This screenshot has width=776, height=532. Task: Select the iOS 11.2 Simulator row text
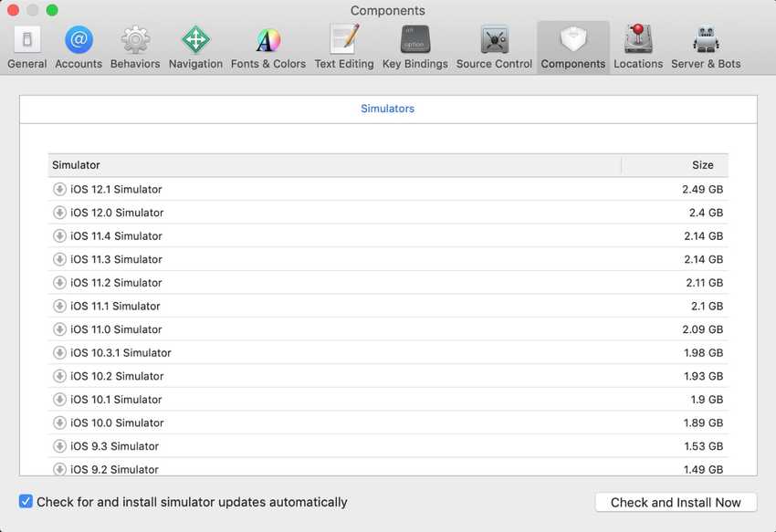pyautogui.click(x=116, y=283)
